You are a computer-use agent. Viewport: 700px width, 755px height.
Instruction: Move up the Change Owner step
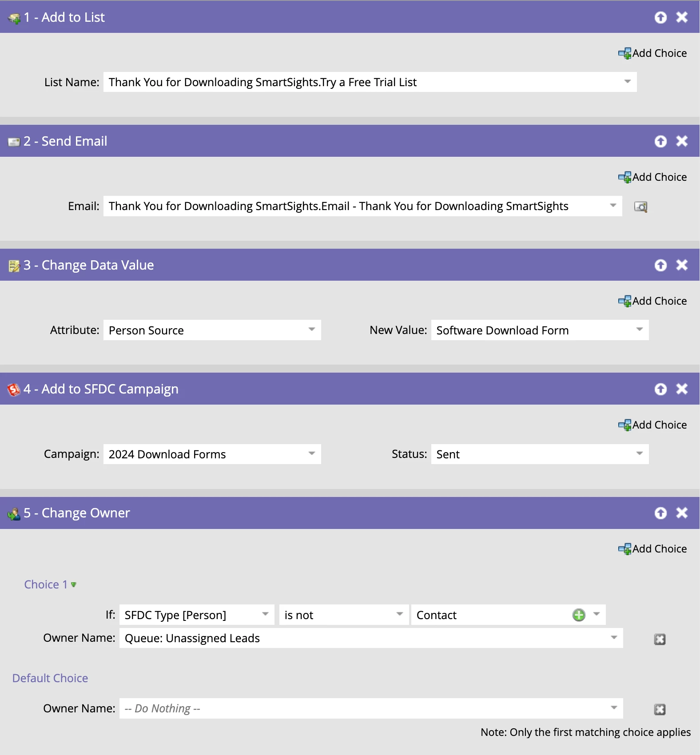(x=660, y=513)
